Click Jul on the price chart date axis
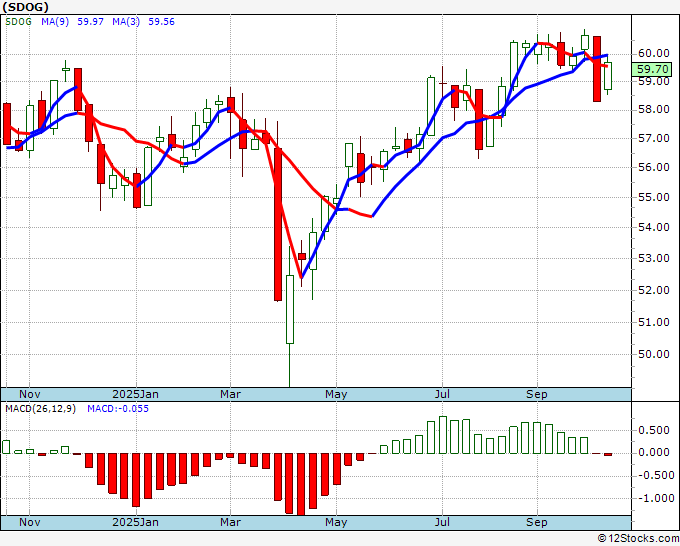 pos(442,394)
